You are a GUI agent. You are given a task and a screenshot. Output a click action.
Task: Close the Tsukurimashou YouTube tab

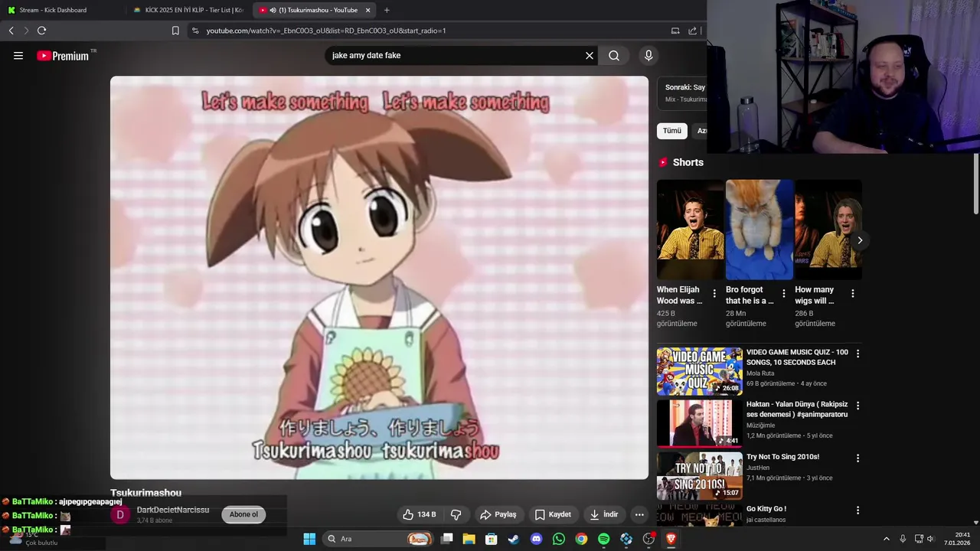coord(367,10)
